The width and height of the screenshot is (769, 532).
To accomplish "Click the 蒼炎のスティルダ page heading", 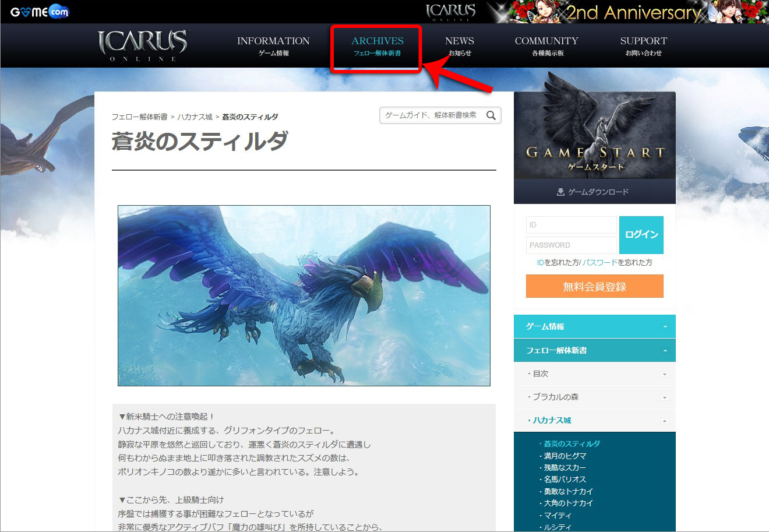I will [200, 141].
